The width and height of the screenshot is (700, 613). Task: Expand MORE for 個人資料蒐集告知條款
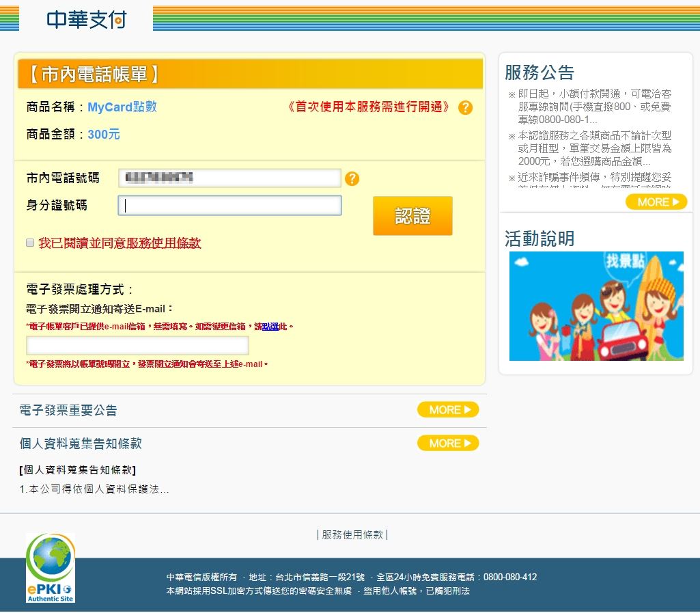tap(448, 444)
